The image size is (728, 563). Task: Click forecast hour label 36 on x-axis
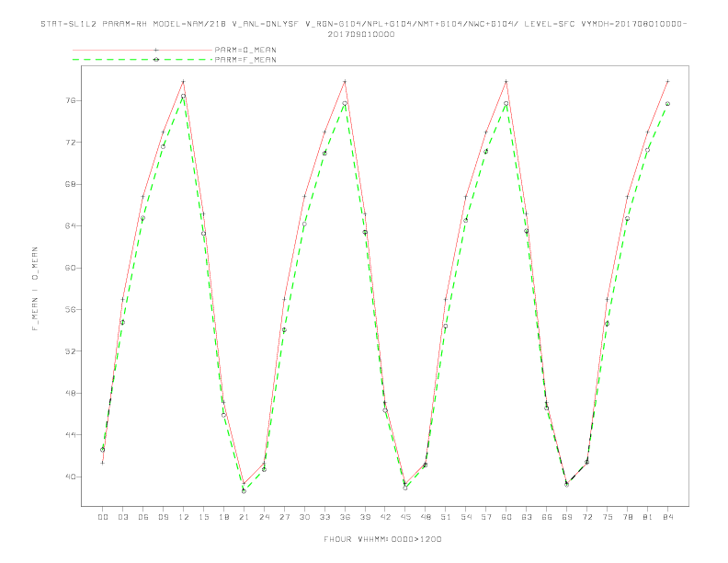click(345, 517)
